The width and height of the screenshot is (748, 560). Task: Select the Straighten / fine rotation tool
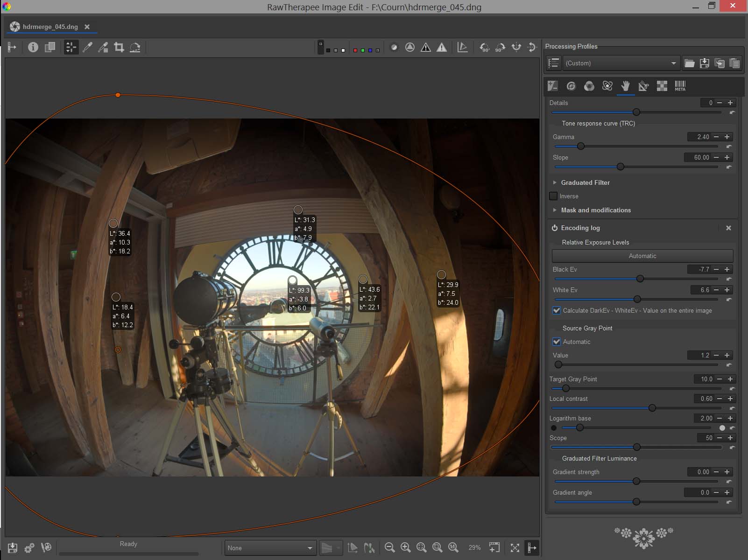click(135, 47)
